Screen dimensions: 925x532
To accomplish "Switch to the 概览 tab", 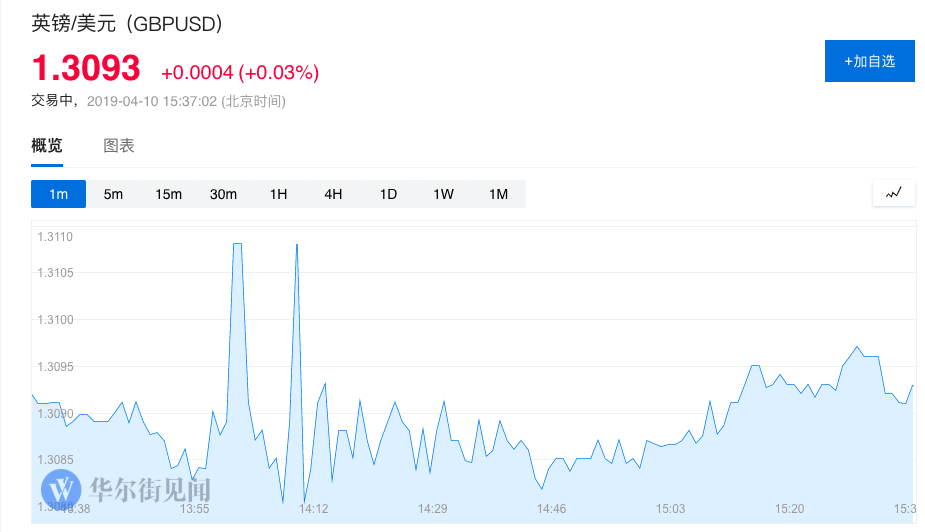I will click(x=47, y=146).
